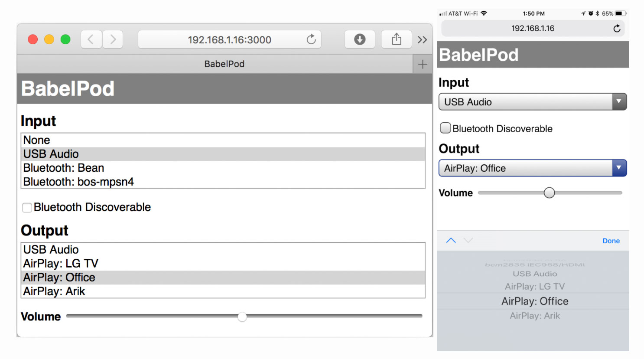Expand the mobile Output dropdown showing AirPlay: Office
Viewport: 644px width, 359px height.
tap(532, 168)
